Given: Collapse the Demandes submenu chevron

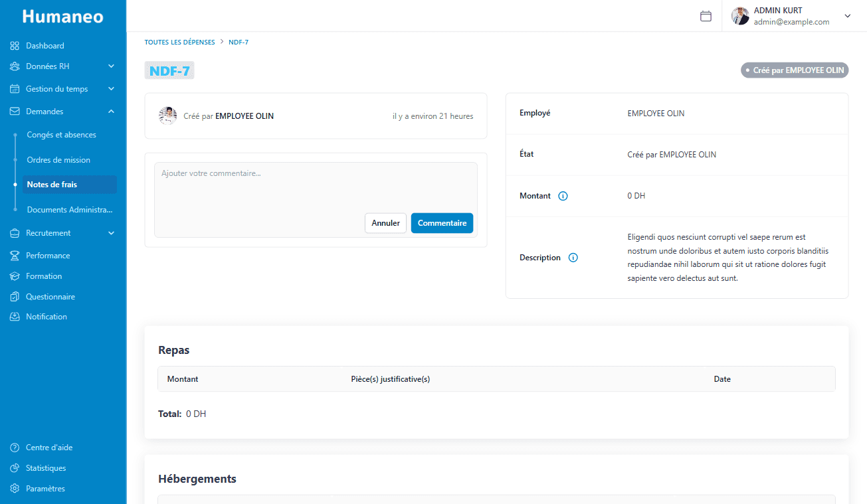Looking at the screenshot, I should click(111, 112).
